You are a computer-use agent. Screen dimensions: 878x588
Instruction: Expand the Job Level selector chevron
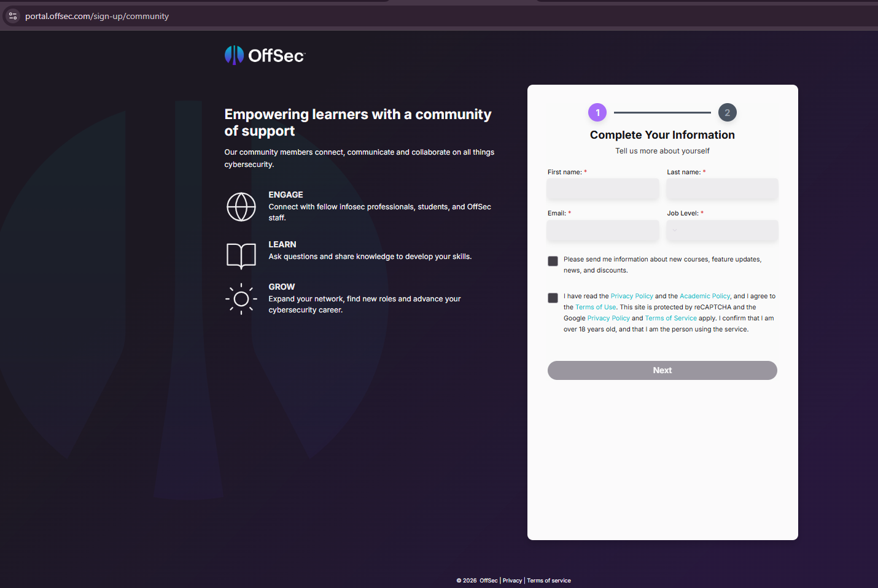coord(675,231)
